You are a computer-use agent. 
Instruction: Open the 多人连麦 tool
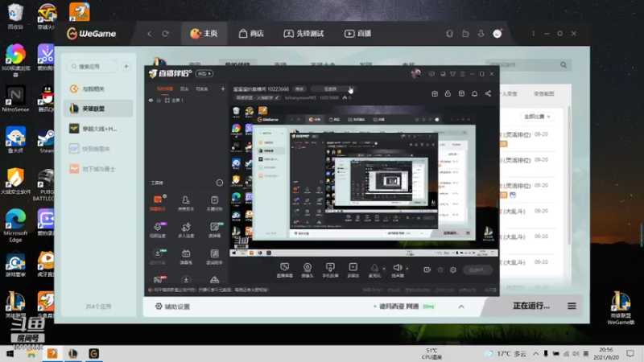coord(186,230)
